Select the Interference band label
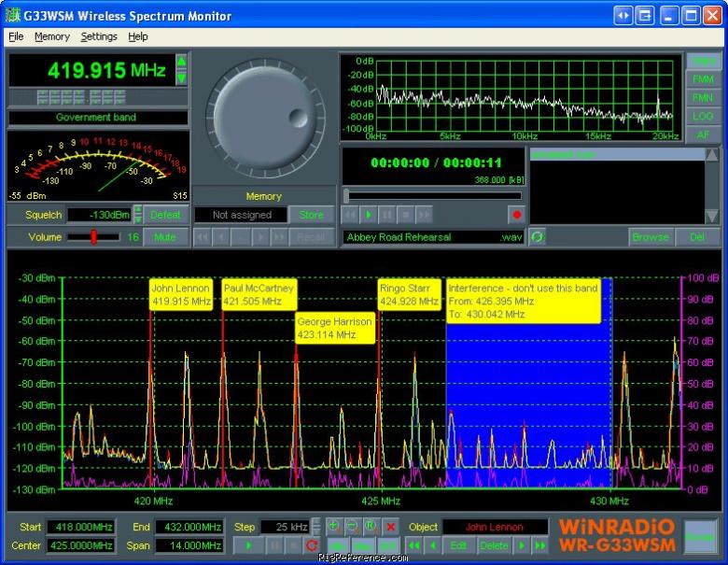 click(524, 301)
